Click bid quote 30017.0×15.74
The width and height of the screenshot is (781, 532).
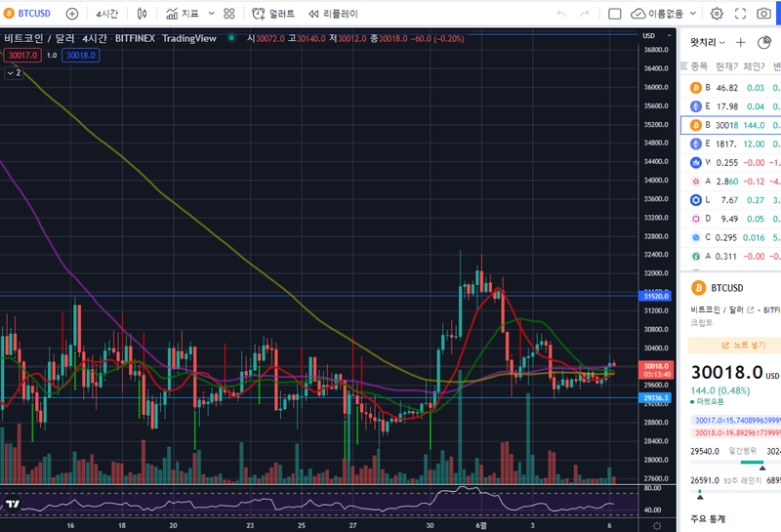pos(735,421)
